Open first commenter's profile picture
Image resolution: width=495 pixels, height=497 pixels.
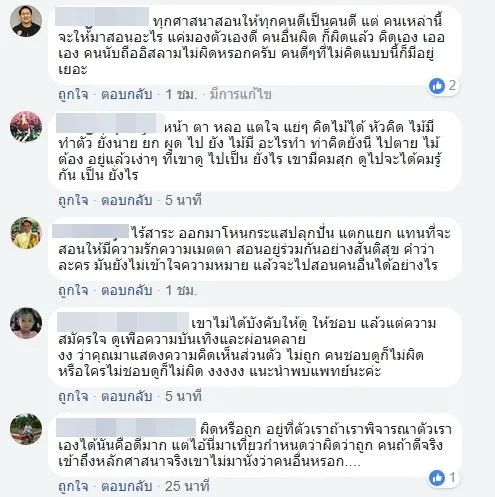(26, 21)
